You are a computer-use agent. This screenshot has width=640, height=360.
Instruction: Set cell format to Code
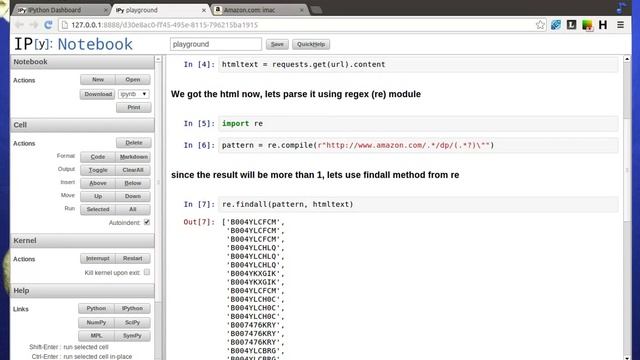click(98, 157)
